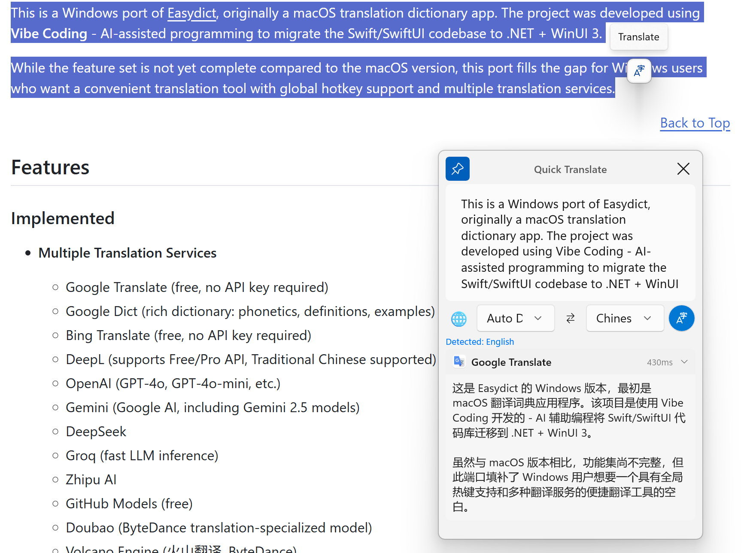
Task: Click the "Google Dict" list entry
Action: pos(250,311)
